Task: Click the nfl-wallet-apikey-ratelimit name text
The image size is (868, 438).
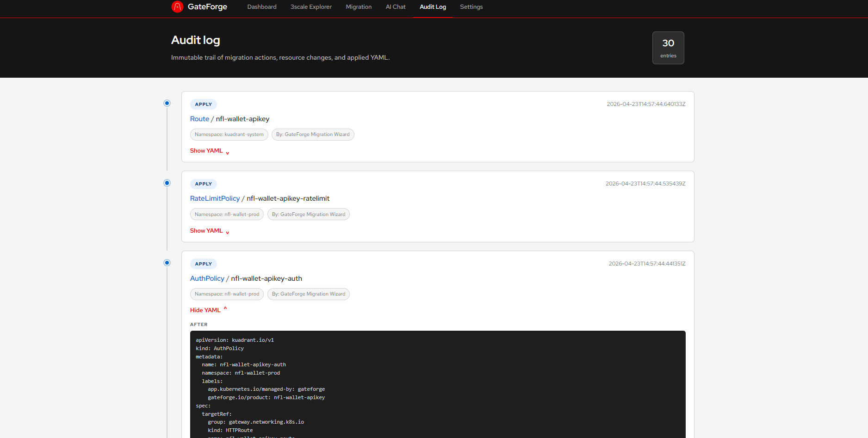Action: [288, 198]
